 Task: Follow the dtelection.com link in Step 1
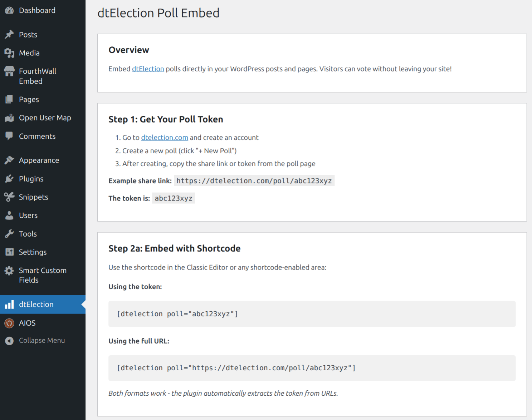coord(164,137)
